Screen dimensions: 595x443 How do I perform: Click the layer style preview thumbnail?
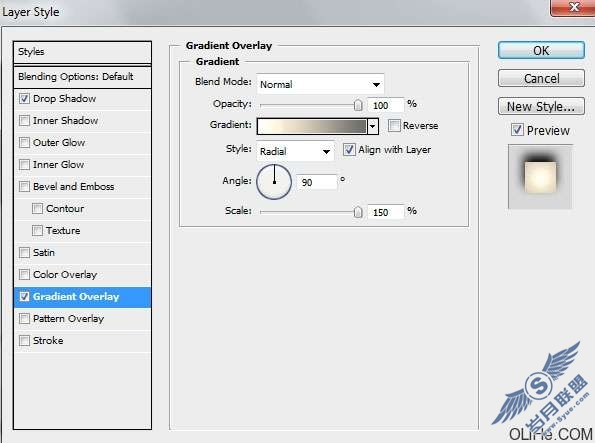pos(540,177)
